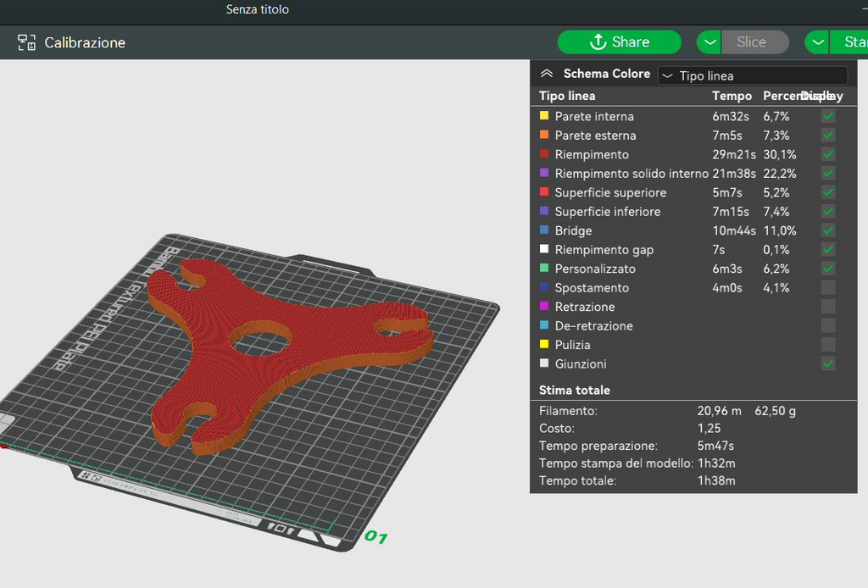This screenshot has width=868, height=588.
Task: Open the Tipo linea color scheme dropdown
Action: tap(753, 75)
